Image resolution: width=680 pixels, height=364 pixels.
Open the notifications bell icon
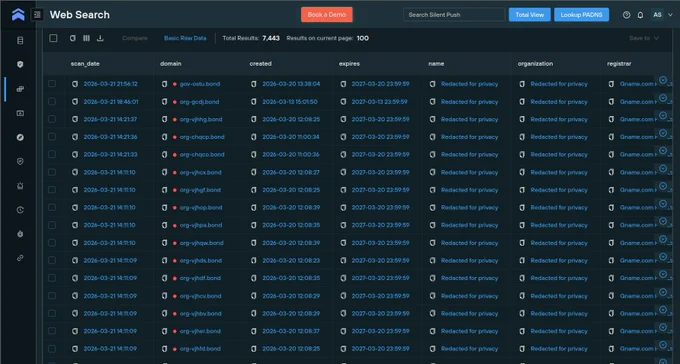click(640, 15)
